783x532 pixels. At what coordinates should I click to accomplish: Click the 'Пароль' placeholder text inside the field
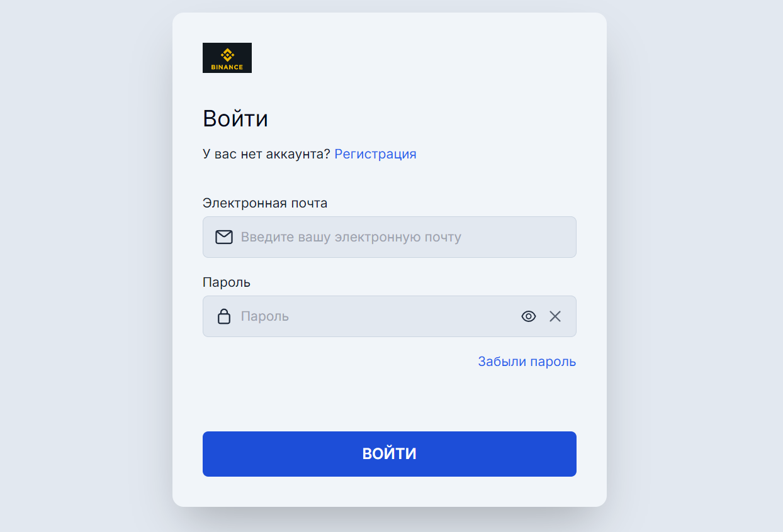click(265, 316)
